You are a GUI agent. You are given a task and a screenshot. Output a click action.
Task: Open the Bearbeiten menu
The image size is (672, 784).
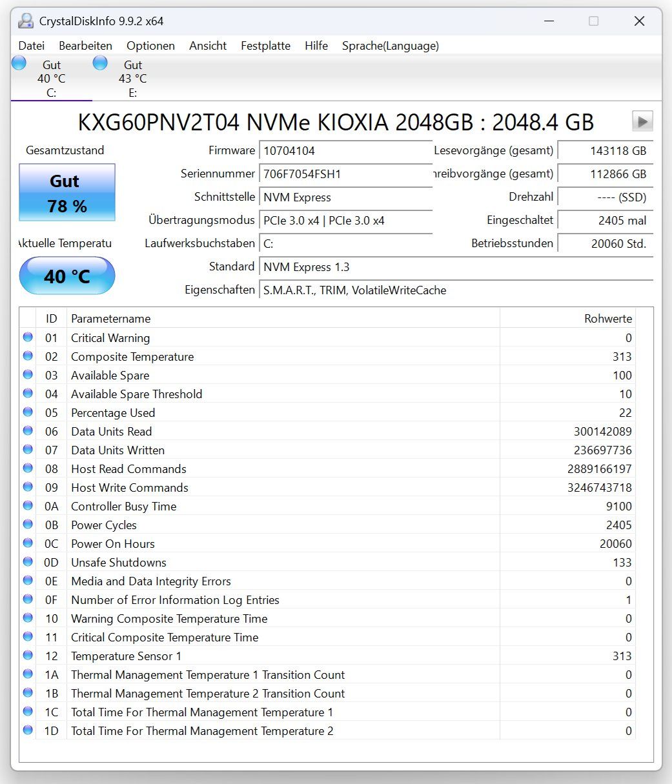(85, 46)
